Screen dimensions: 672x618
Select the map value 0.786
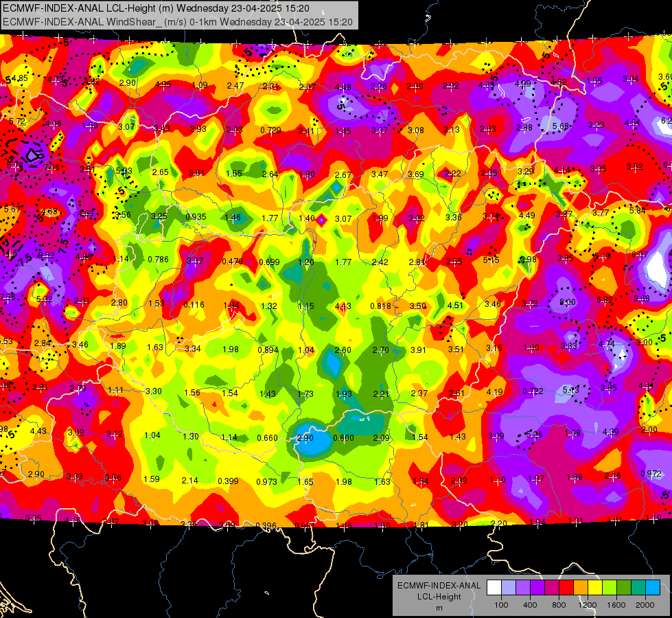[x=158, y=259]
